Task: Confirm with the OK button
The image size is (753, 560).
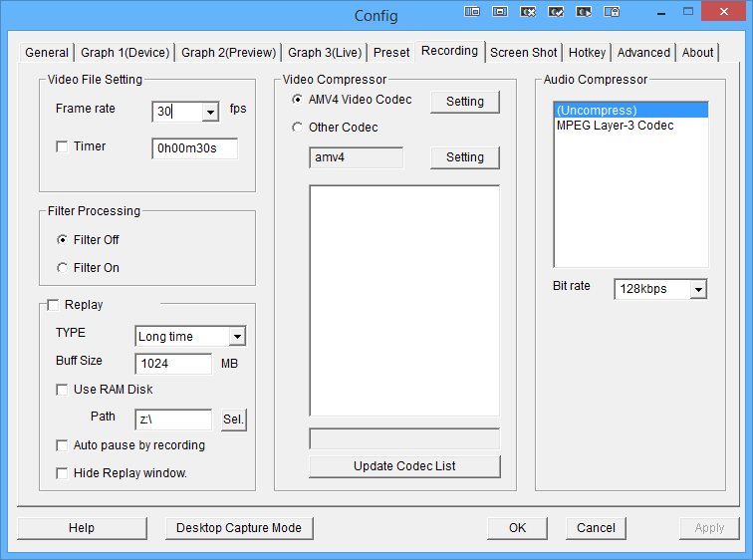Action: pyautogui.click(x=517, y=528)
